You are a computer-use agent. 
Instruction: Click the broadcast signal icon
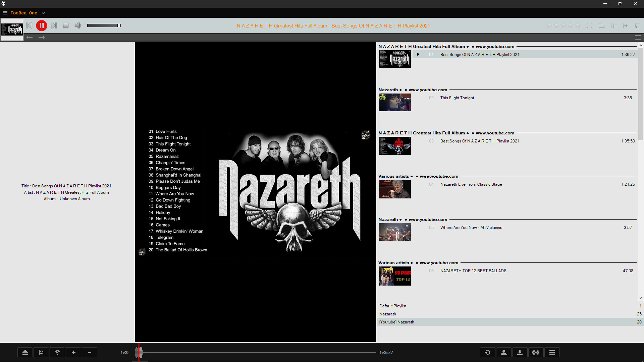point(536,352)
